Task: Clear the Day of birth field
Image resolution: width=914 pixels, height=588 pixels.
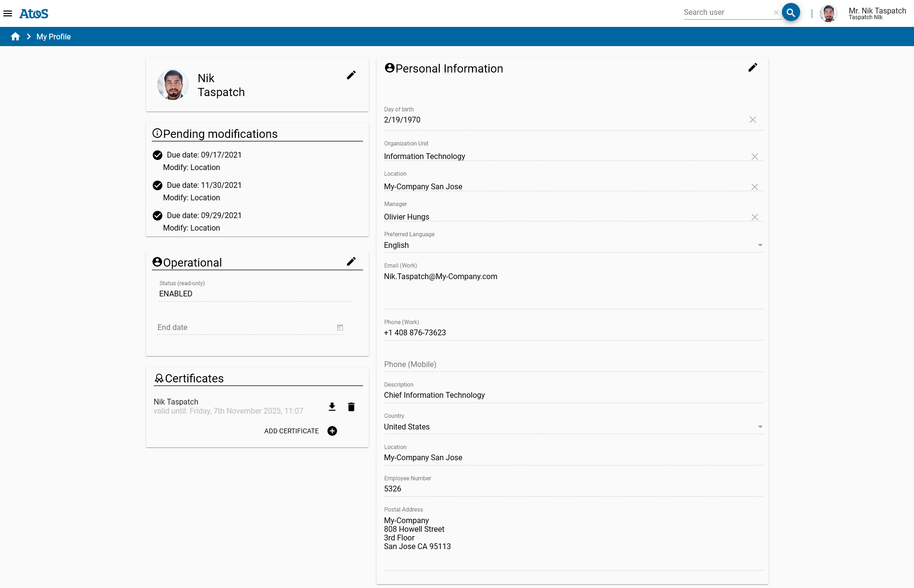Action: pos(753,120)
